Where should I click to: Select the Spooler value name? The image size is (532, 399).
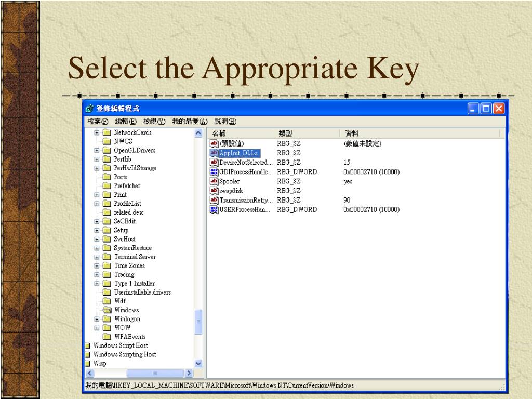point(229,181)
